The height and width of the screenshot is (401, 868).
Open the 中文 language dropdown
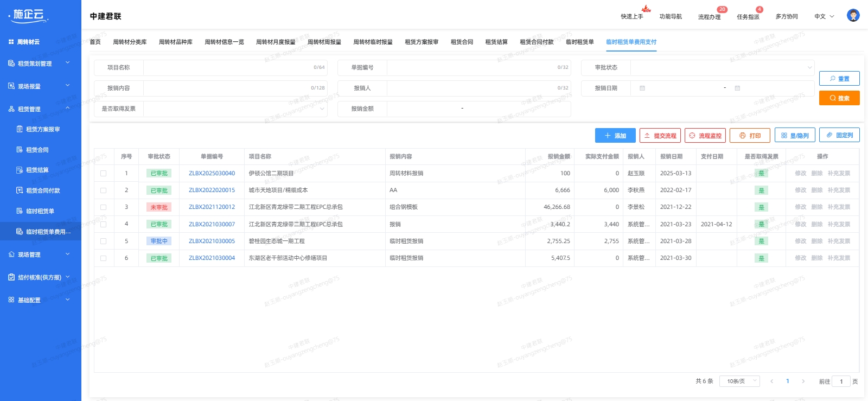(x=824, y=16)
